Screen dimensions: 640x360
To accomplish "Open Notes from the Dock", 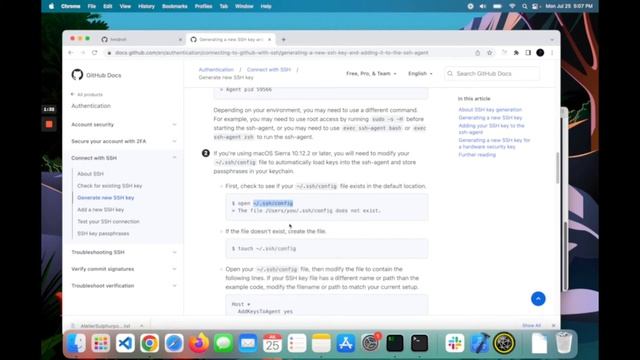I will coord(321,343).
